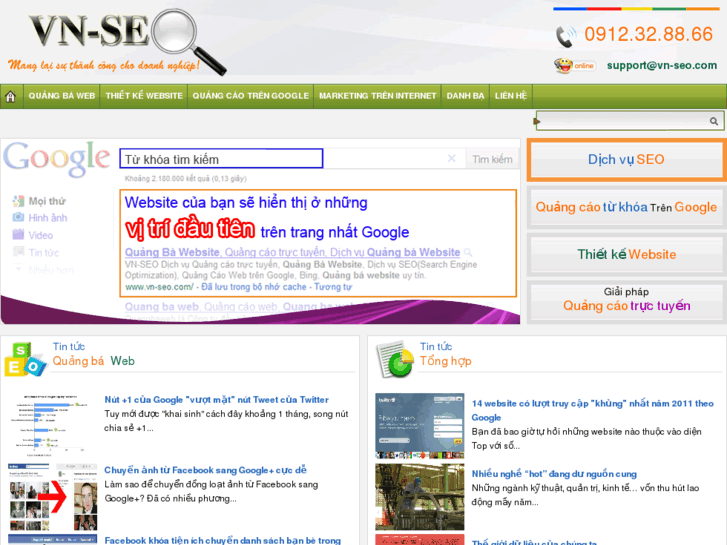Image resolution: width=727 pixels, height=545 pixels.
Task: Click Giải pháp Quảng cáo trực tuyến button
Action: coord(626,300)
